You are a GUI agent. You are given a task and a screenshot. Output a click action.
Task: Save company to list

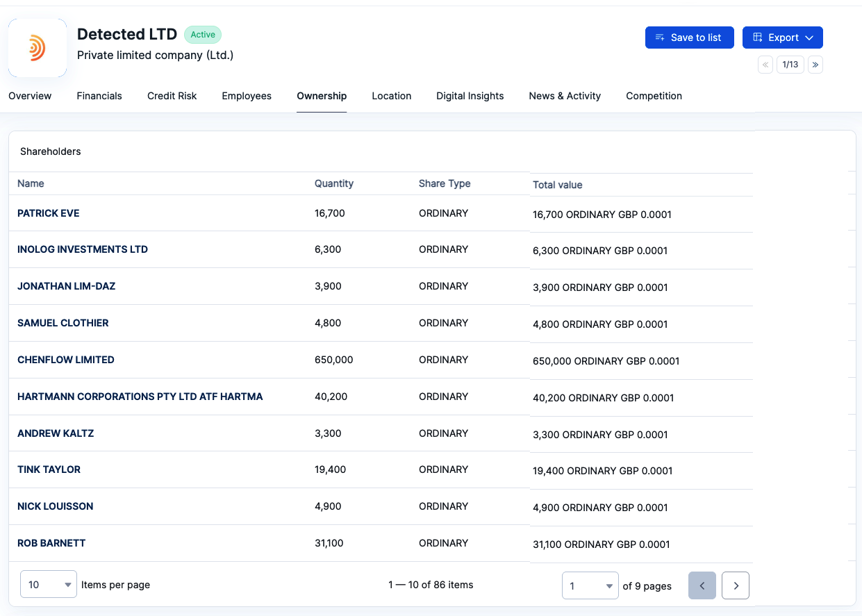pos(689,38)
